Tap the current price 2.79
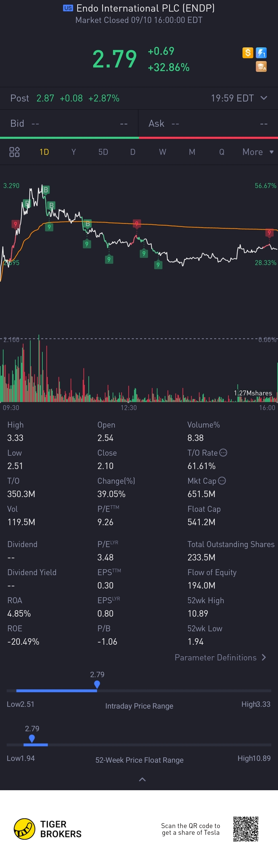The image size is (278, 868). click(115, 59)
